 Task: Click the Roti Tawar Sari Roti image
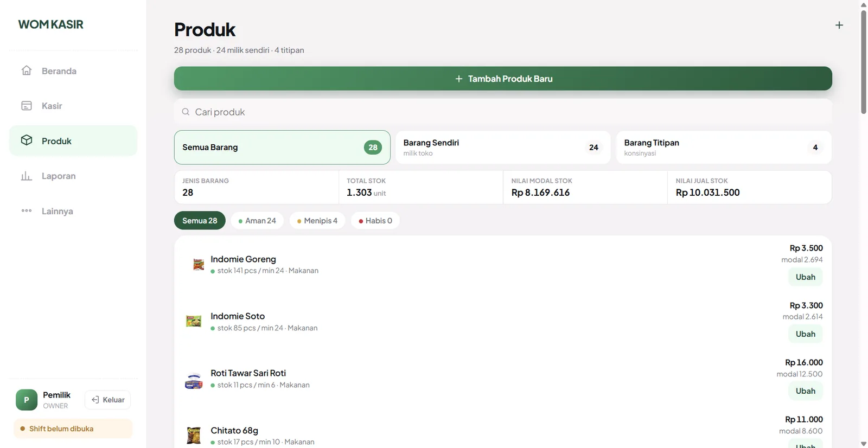coord(194,381)
